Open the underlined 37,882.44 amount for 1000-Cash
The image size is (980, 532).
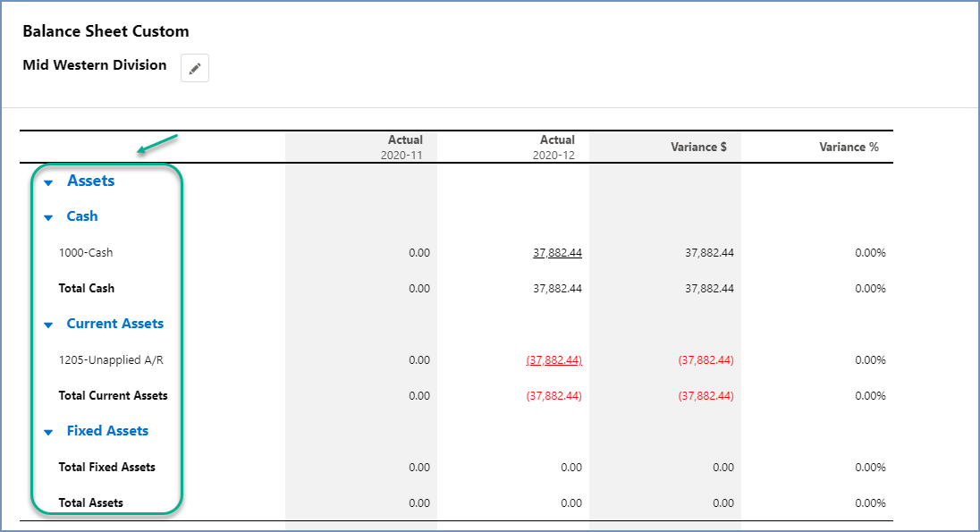[x=557, y=253]
